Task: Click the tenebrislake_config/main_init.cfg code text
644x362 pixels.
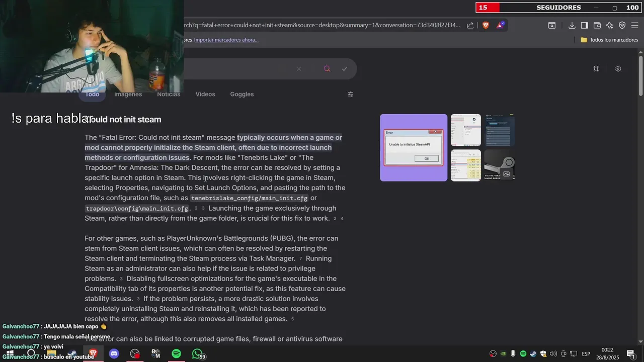Action: [x=249, y=198]
